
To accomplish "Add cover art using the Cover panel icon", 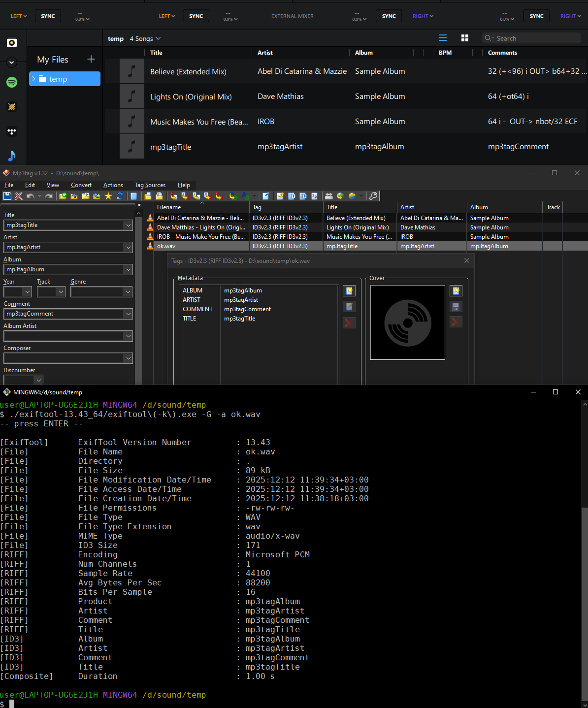I will [x=456, y=291].
